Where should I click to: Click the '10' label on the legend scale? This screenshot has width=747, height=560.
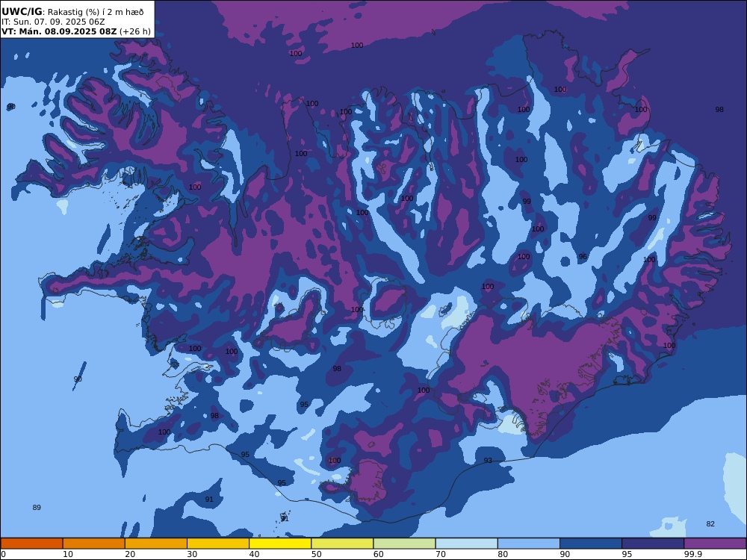(x=68, y=554)
